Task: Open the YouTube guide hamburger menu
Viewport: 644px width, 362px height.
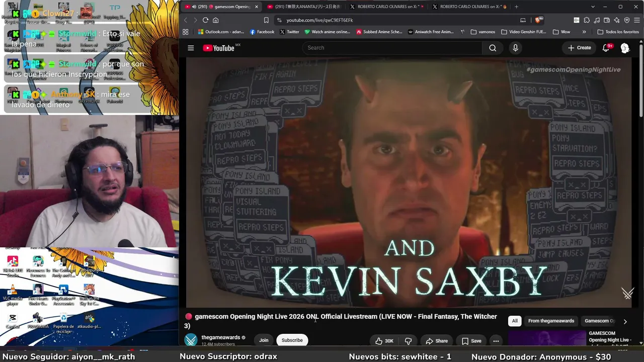Action: (x=191, y=48)
